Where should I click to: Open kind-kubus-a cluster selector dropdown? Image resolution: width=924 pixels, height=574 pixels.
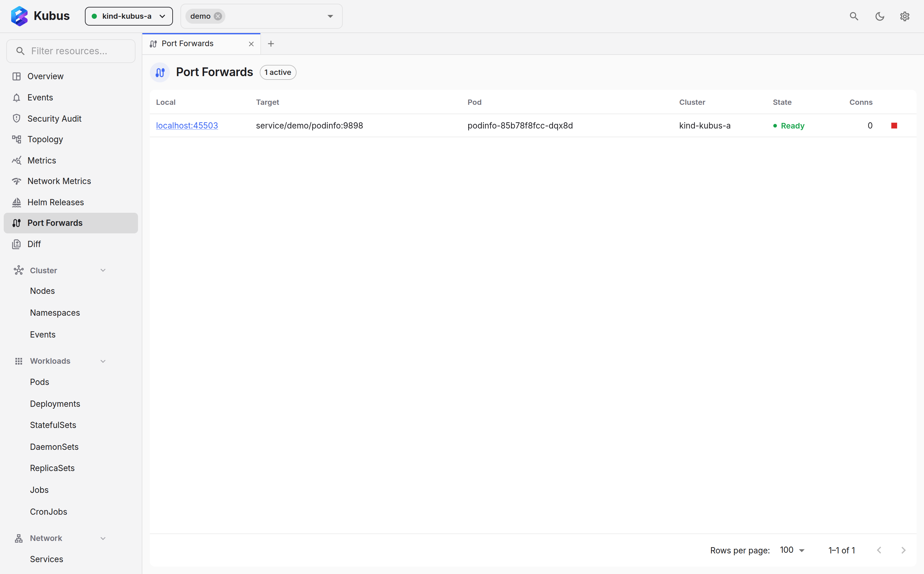(129, 16)
